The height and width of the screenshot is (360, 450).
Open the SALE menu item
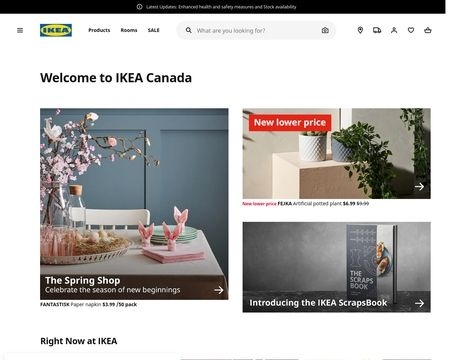pos(154,30)
